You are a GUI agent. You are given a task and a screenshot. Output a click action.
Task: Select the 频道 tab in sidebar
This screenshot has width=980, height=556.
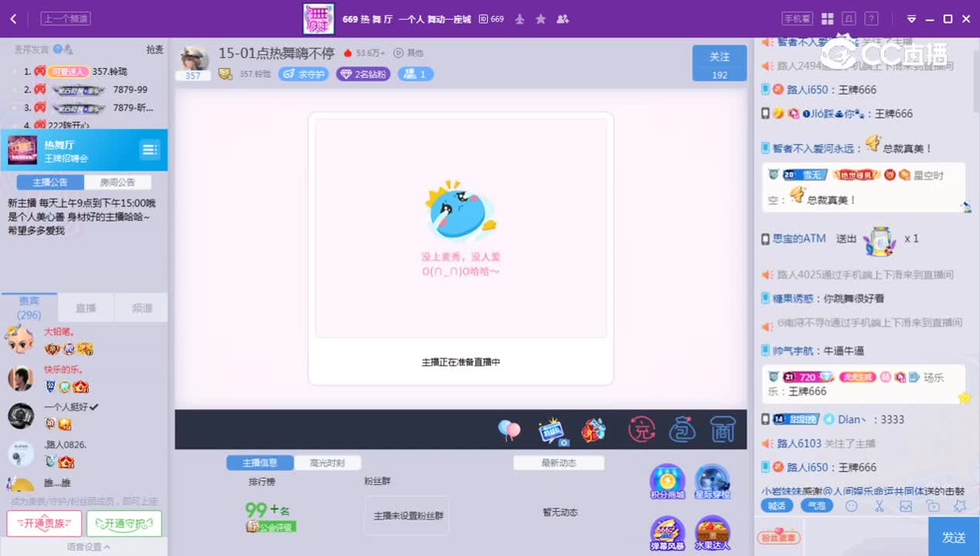click(141, 307)
